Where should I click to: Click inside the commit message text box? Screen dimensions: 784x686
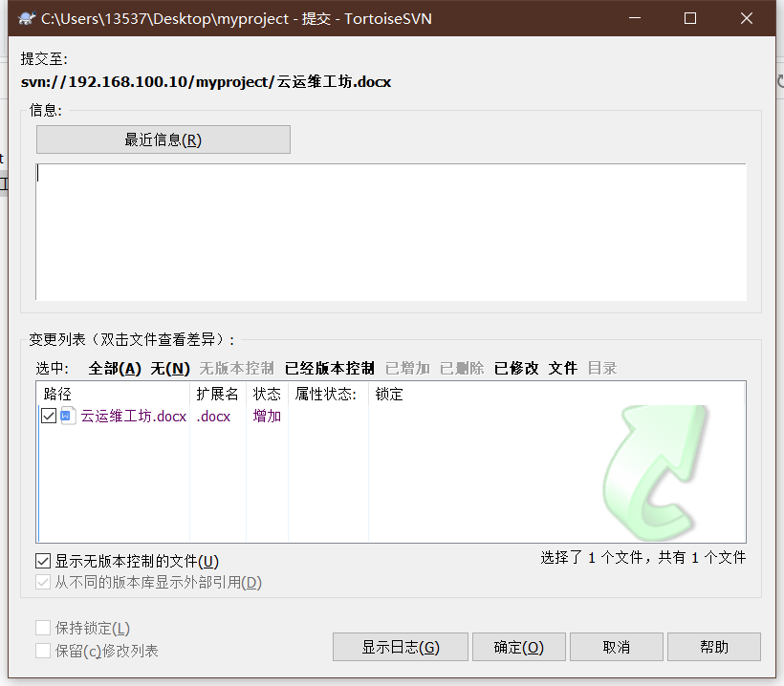[391, 232]
